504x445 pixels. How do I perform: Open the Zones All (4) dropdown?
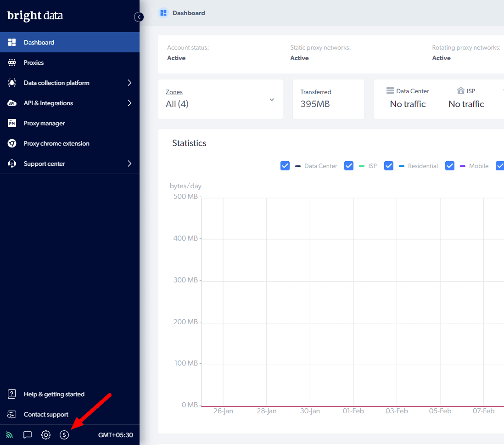[x=220, y=99]
